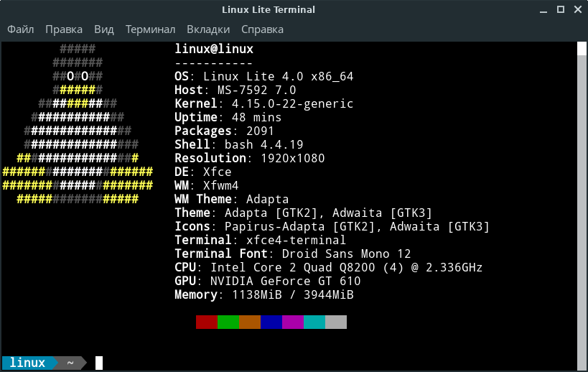This screenshot has width=588, height=372.
Task: Click the green color block
Action: coord(228,322)
